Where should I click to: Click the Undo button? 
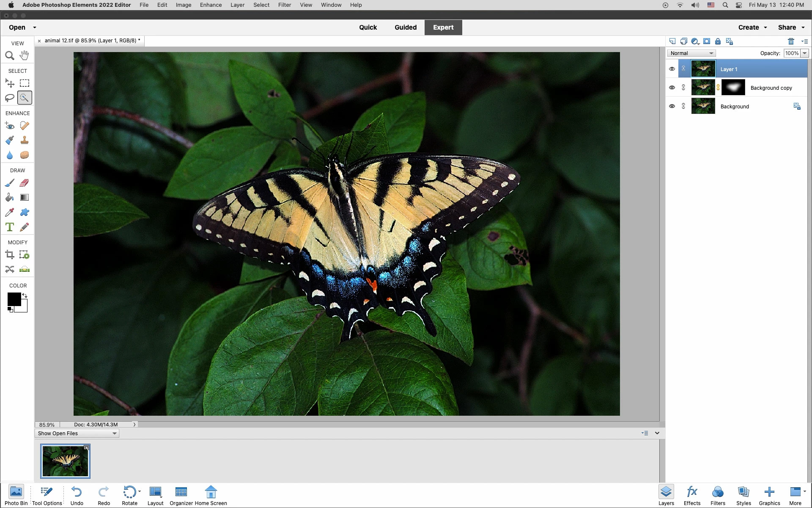(x=77, y=495)
